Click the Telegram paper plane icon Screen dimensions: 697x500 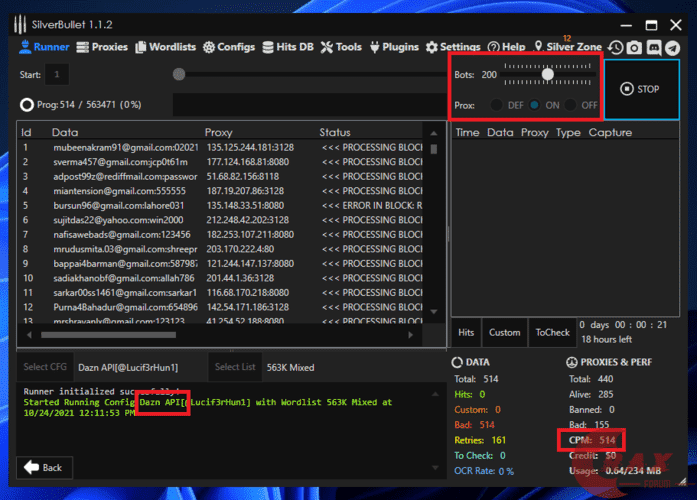[x=671, y=47]
